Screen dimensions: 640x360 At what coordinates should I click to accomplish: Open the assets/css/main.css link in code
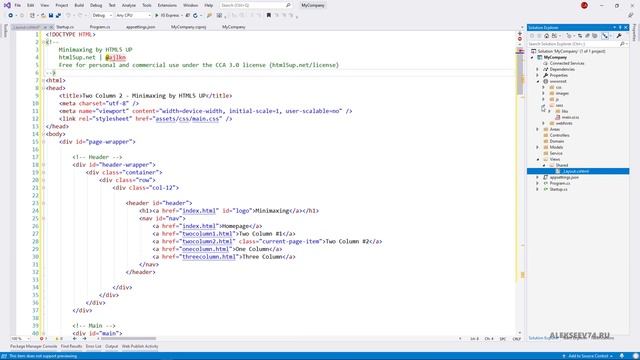pos(187,119)
